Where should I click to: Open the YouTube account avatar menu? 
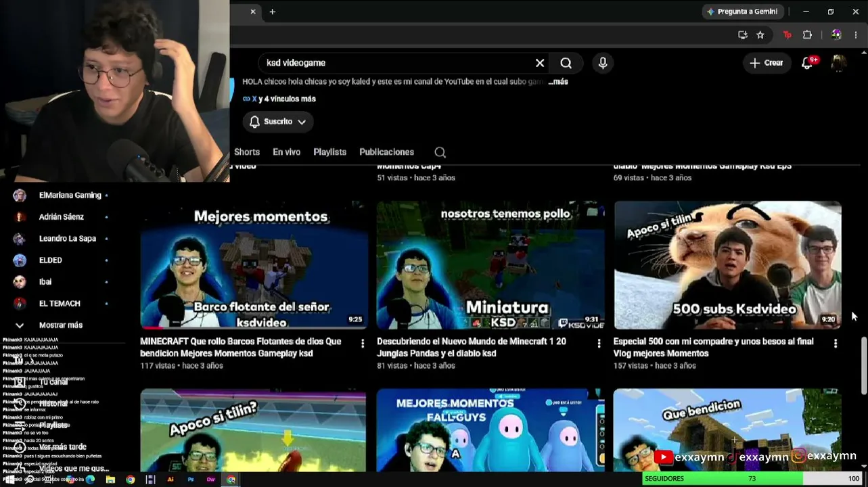838,63
